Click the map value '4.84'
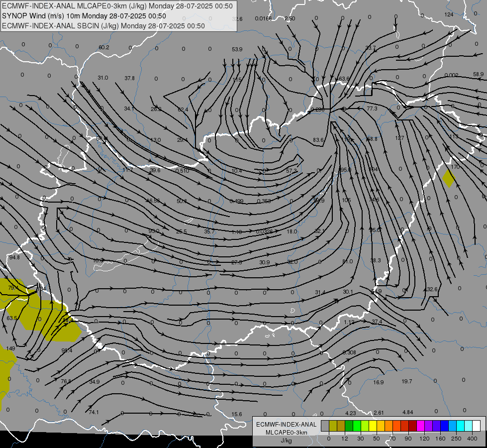The height and width of the screenshot is (448, 487). coord(408,412)
